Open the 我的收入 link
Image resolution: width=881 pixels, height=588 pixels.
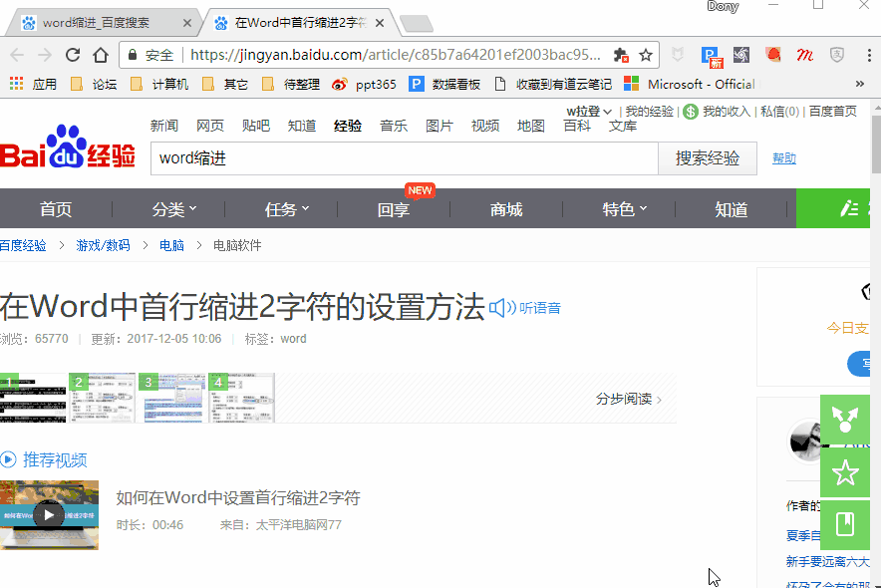(x=727, y=112)
